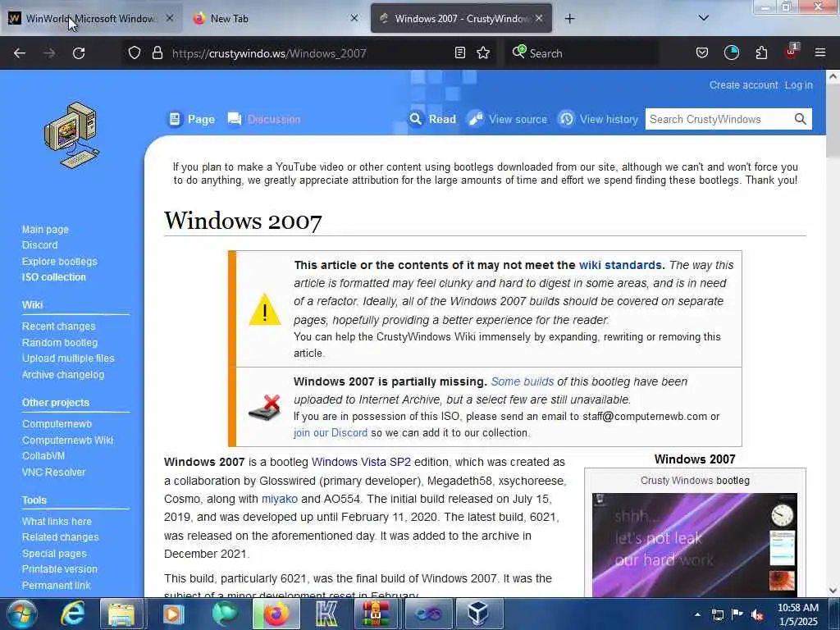
Task: Click the CrustyWindows computer logo
Action: tap(72, 135)
